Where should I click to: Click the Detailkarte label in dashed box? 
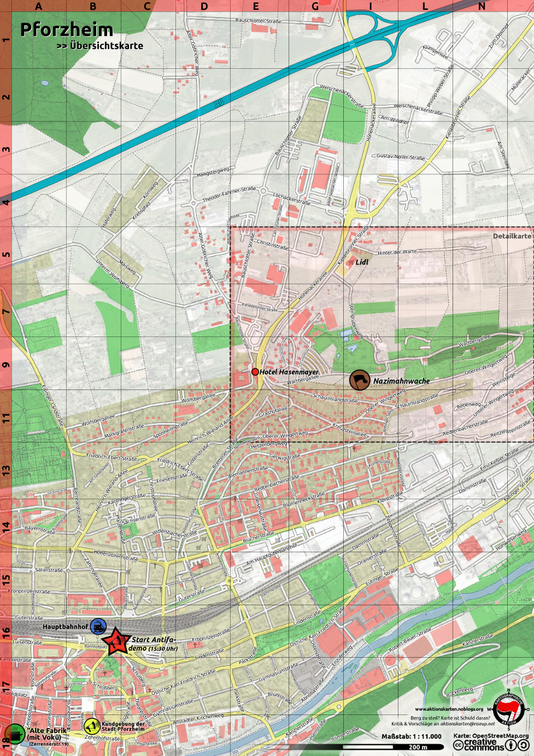[512, 237]
